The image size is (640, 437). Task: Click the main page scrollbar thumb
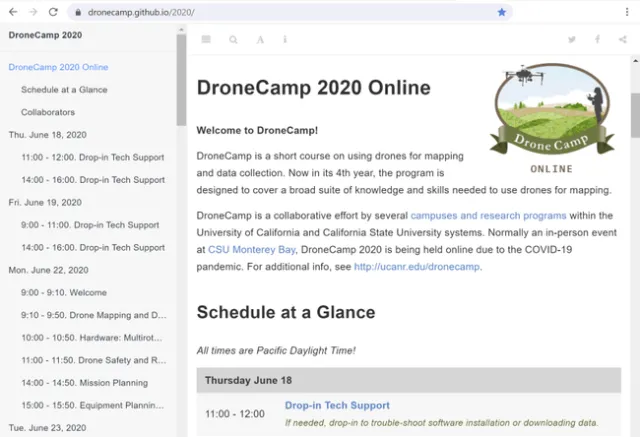pos(635,115)
